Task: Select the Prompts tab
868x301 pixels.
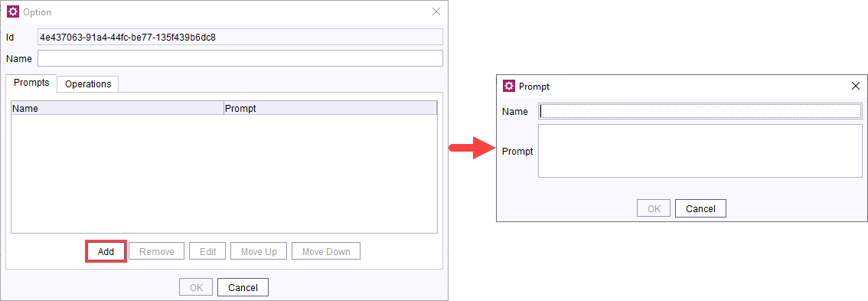Action: point(31,83)
